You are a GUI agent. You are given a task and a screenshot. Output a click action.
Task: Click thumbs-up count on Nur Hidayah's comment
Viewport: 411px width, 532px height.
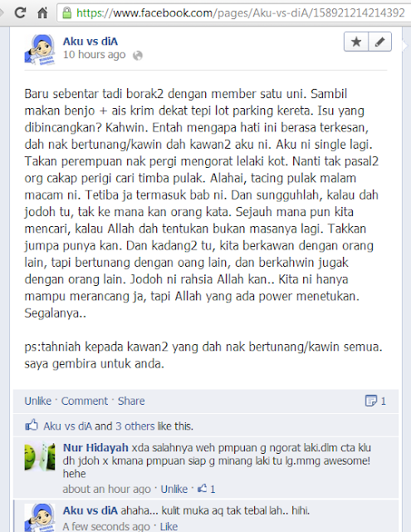click(207, 489)
